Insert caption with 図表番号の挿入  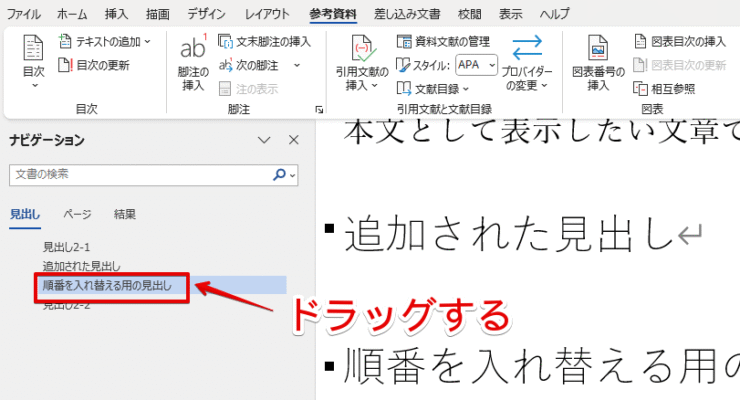tap(598, 62)
